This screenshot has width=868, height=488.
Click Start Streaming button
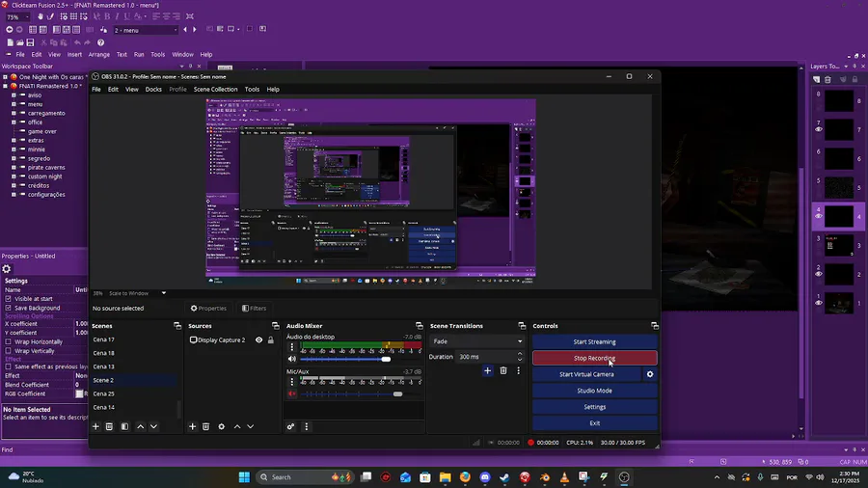[594, 342]
